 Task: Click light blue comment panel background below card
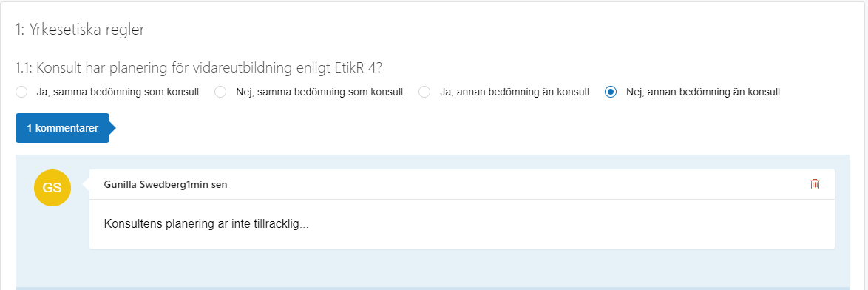coord(432,269)
